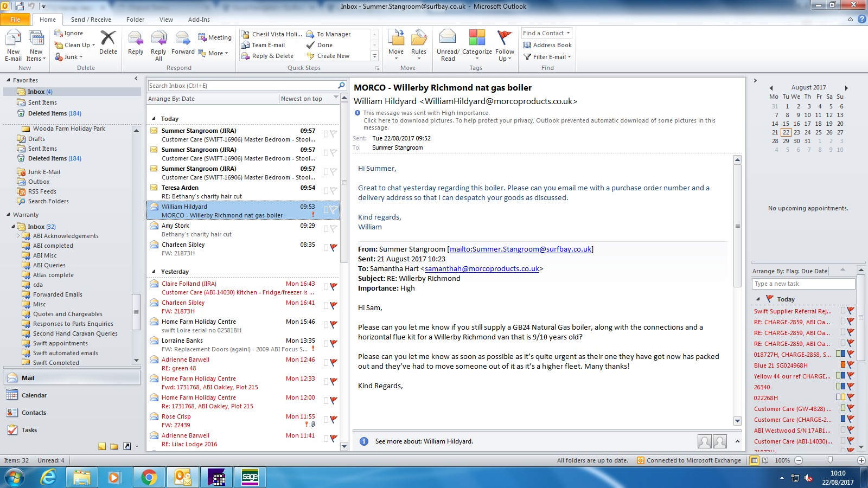Screen dimensions: 868x488
Task: Click the samanthah@morcoproducts.co.uk link
Action: click(482, 269)
